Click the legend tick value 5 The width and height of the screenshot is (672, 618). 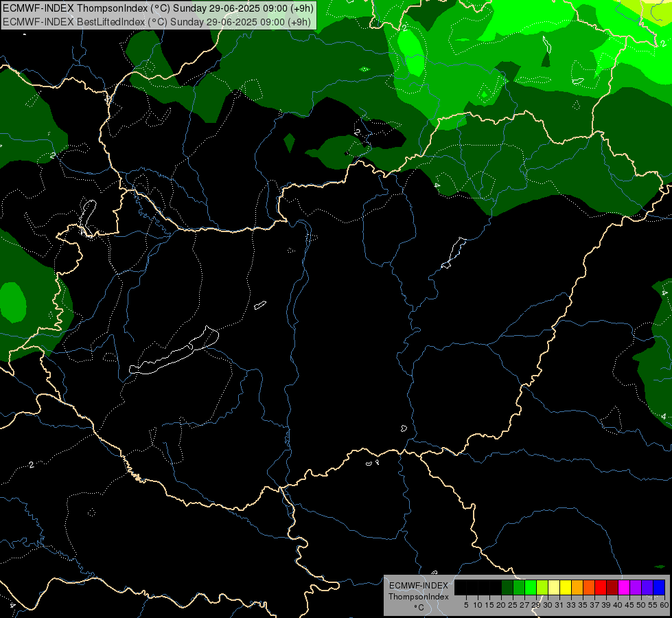click(466, 605)
